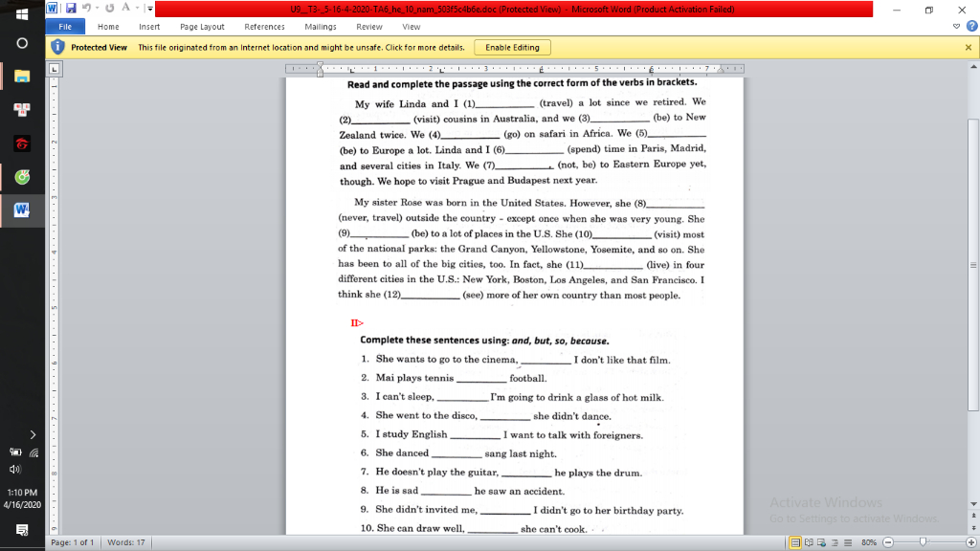Click the font letter A icon in quick access toolbar
Image resolution: width=980 pixels, height=551 pixels.
point(125,8)
